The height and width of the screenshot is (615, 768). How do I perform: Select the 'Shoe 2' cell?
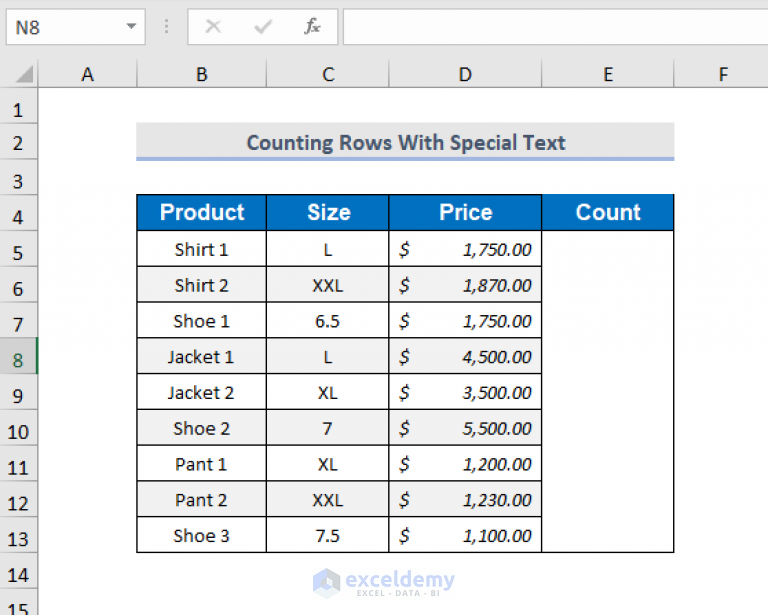pos(201,427)
